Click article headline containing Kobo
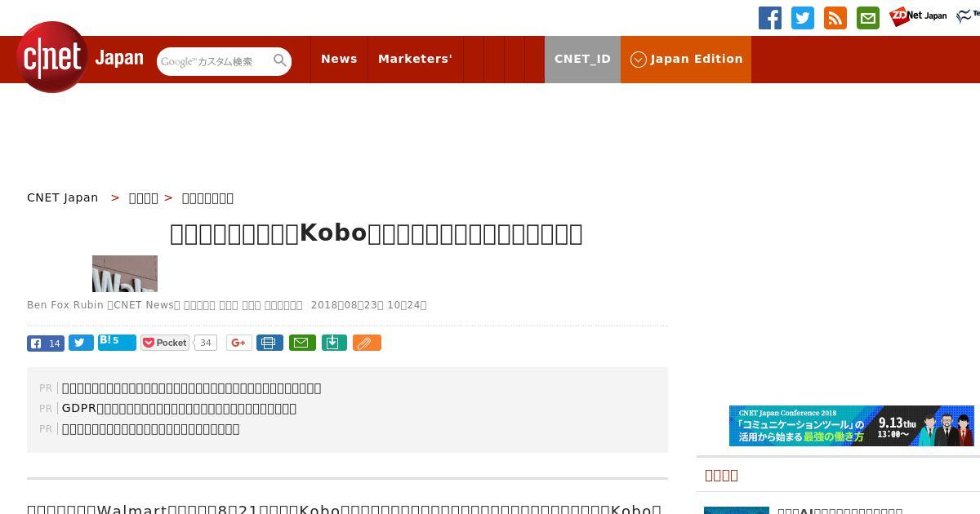 (x=376, y=233)
